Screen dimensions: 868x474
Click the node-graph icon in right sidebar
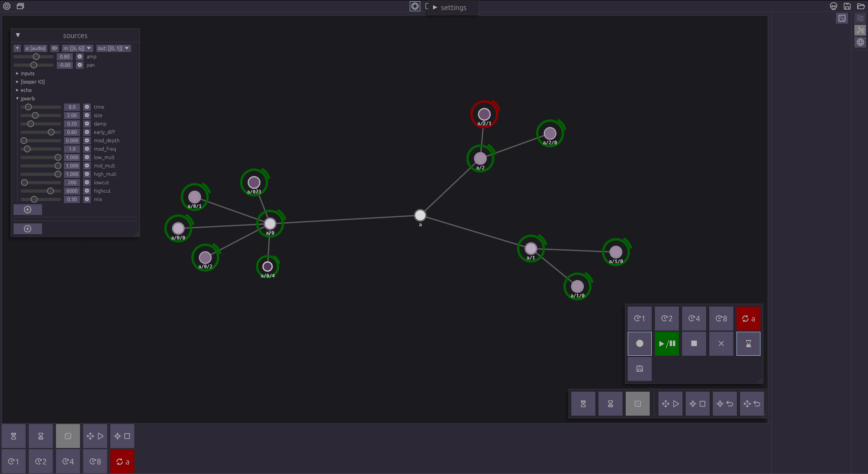[860, 30]
